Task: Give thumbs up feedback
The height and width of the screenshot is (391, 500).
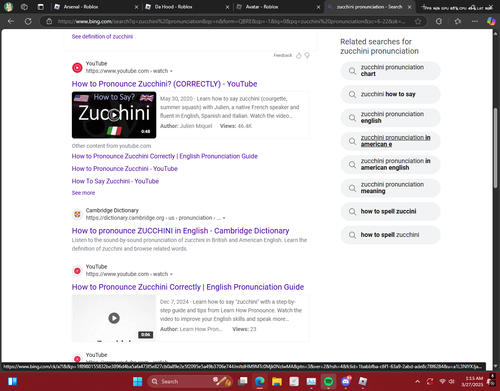Action: (x=299, y=55)
